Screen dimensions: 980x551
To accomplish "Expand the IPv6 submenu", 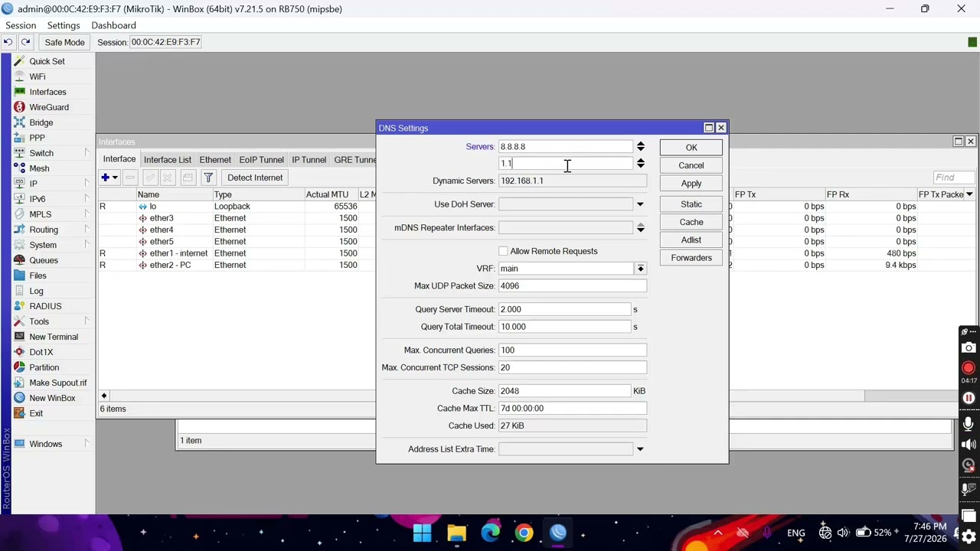I will [87, 199].
